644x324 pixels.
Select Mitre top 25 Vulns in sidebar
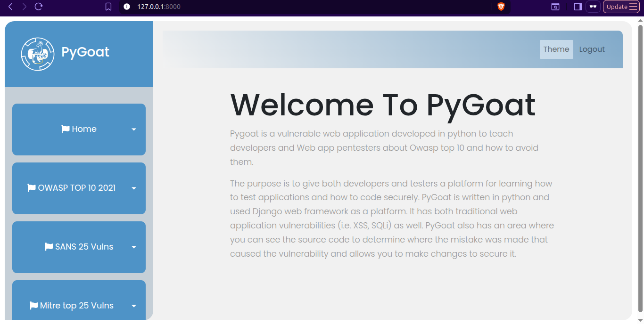[79, 300]
